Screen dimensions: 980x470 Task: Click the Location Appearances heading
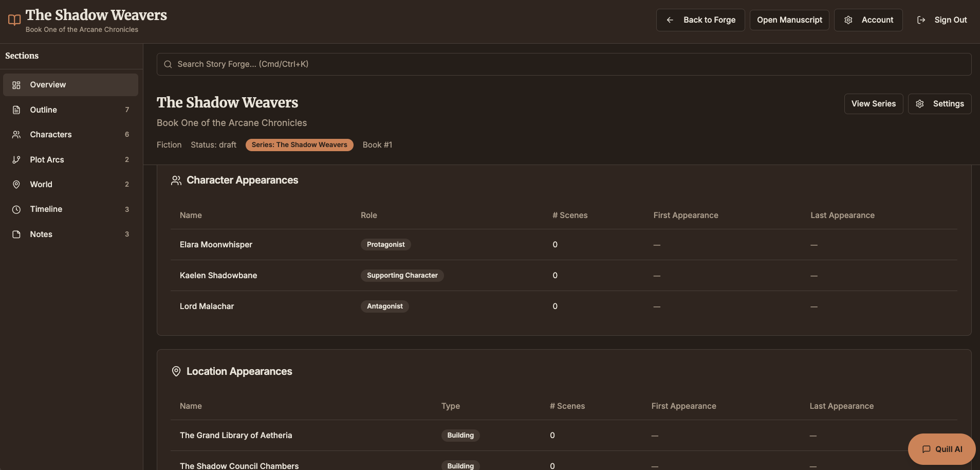pos(239,371)
